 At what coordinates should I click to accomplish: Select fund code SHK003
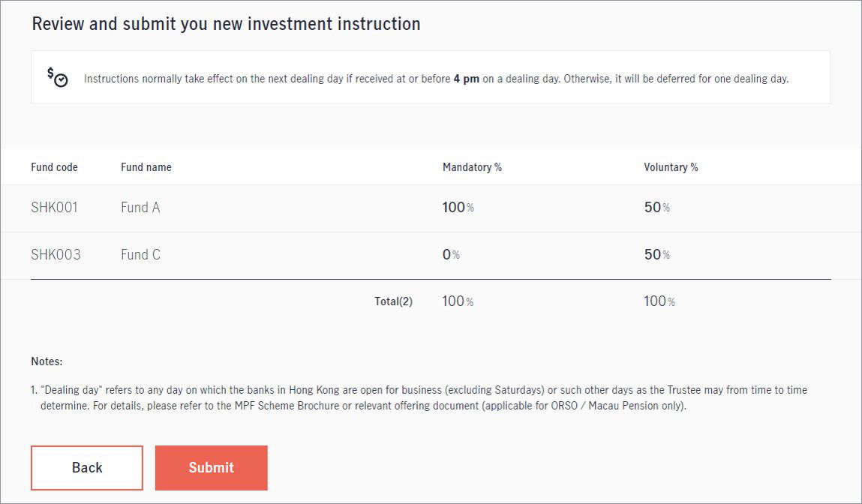pos(56,254)
